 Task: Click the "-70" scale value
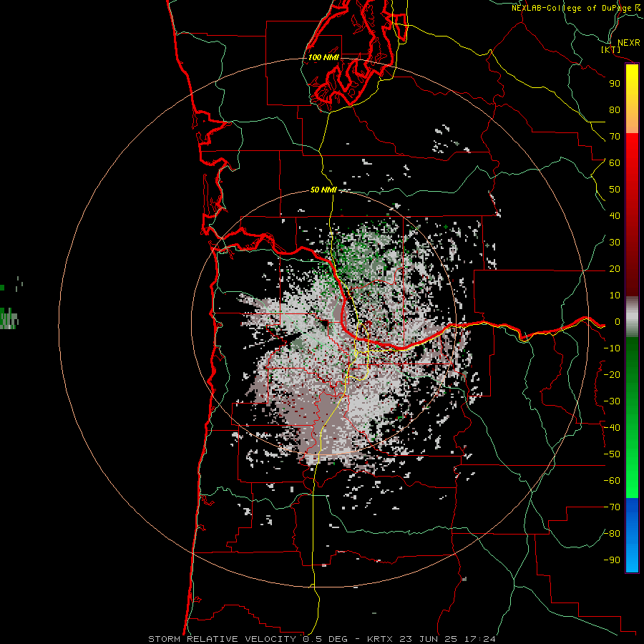point(612,507)
